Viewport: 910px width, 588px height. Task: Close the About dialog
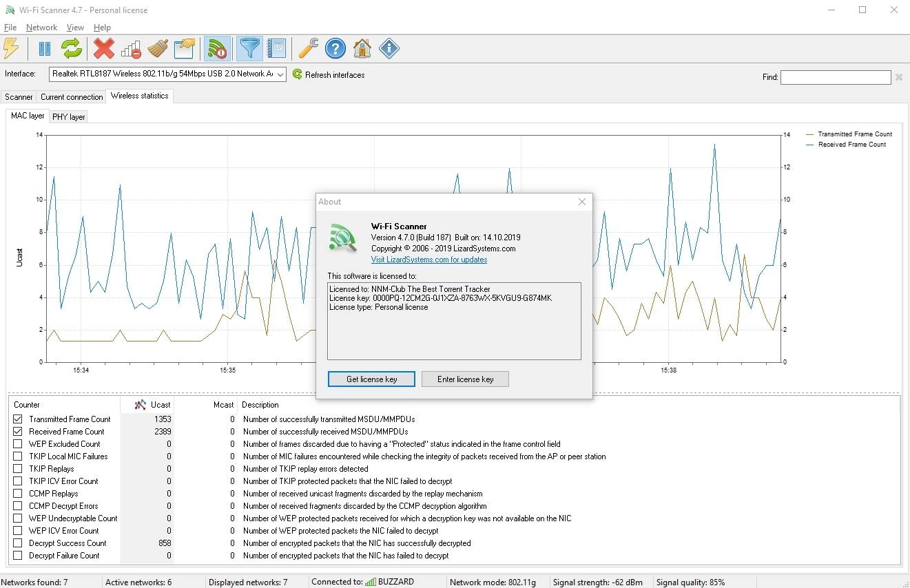tap(582, 202)
